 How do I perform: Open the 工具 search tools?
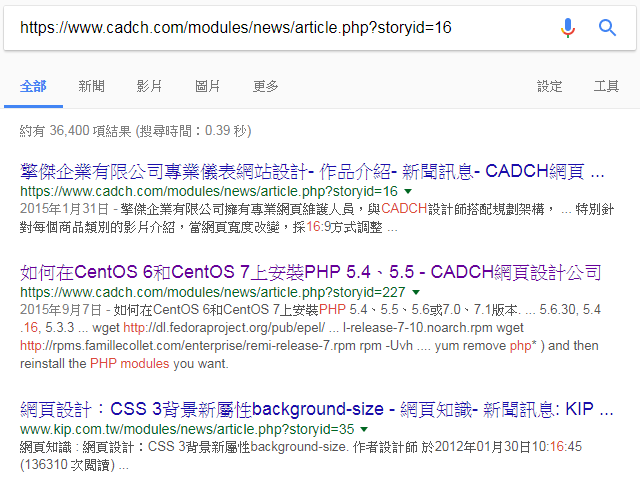tap(607, 86)
